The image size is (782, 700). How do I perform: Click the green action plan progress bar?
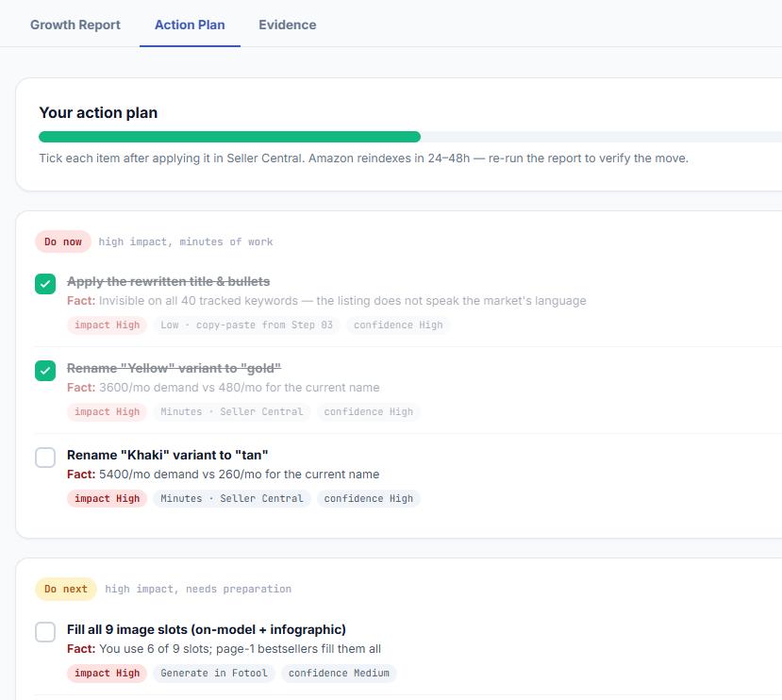[229, 137]
